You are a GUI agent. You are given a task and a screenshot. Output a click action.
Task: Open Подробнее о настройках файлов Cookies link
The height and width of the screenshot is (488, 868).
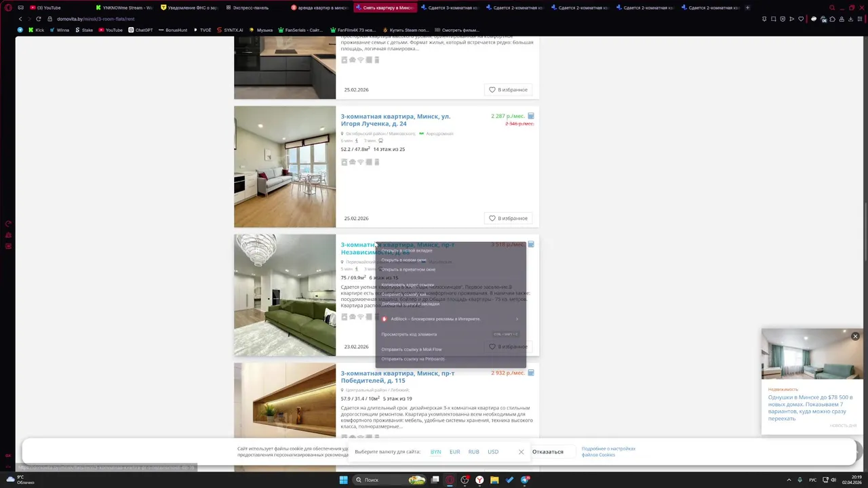point(608,451)
